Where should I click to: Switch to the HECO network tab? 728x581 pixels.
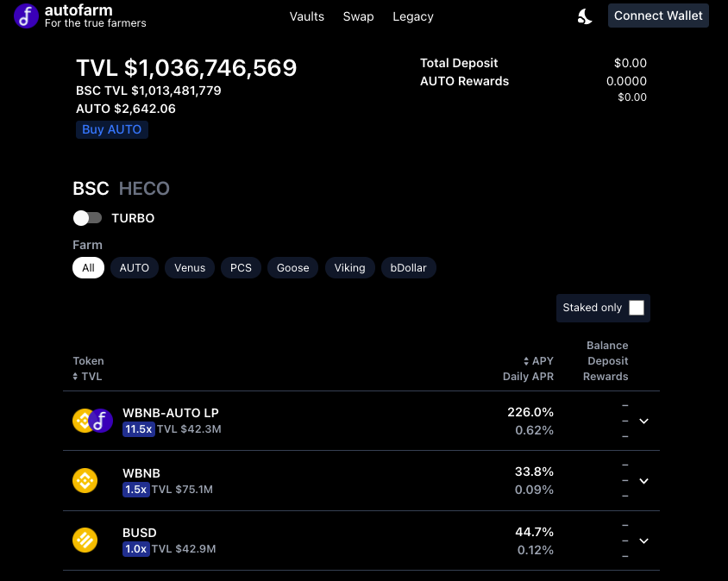coord(144,189)
